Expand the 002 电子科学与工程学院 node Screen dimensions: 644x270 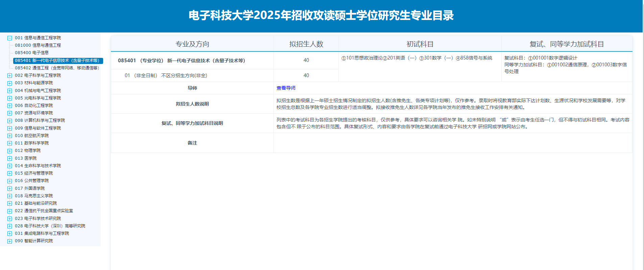tap(10, 75)
